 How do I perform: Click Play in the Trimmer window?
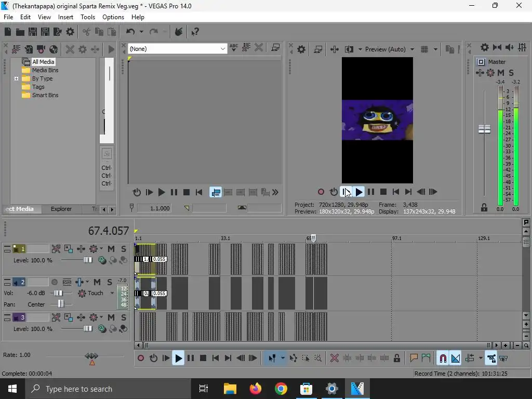tap(162, 192)
